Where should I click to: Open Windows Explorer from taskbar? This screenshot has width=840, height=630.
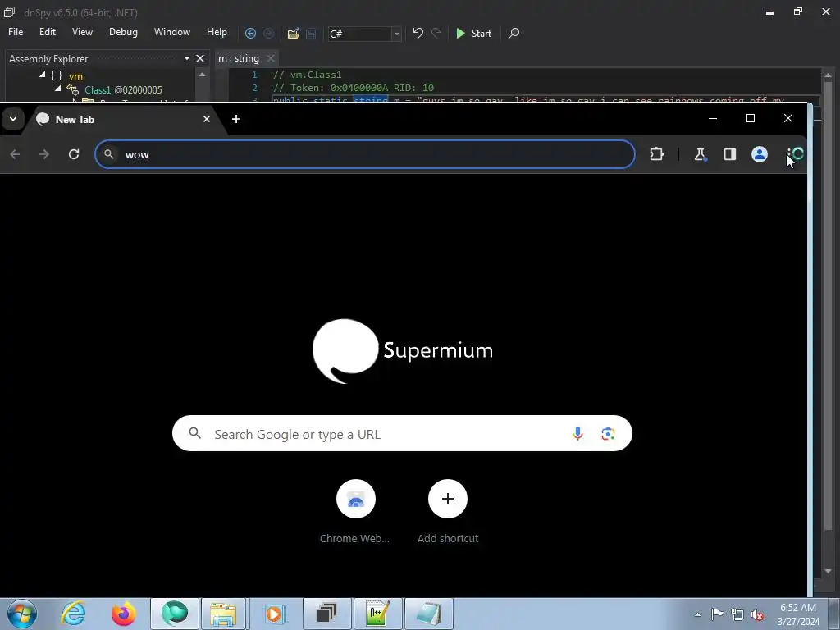pos(223,614)
